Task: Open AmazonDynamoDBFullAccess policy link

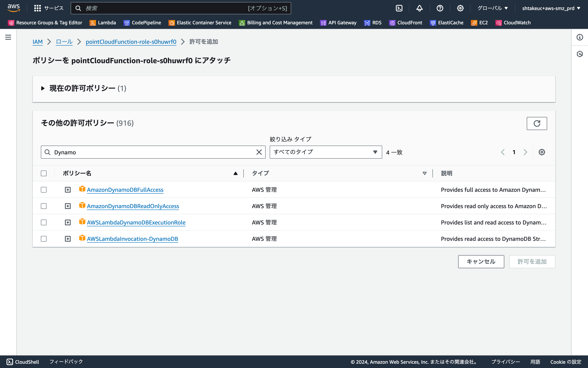Action: click(x=125, y=190)
